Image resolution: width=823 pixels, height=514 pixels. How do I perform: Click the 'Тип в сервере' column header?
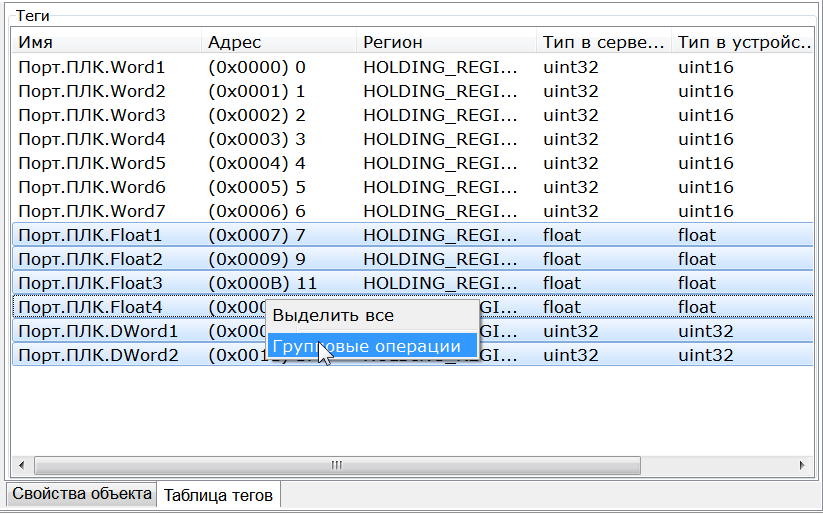coord(602,42)
